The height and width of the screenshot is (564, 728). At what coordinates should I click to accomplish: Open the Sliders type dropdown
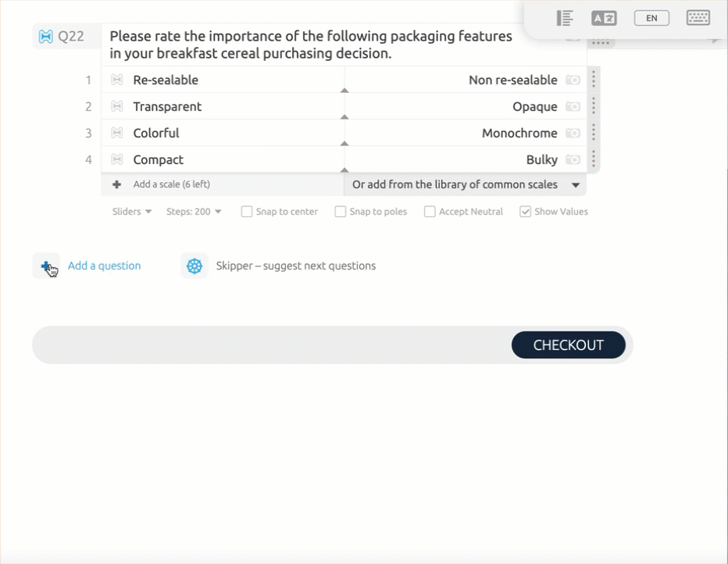tap(131, 212)
